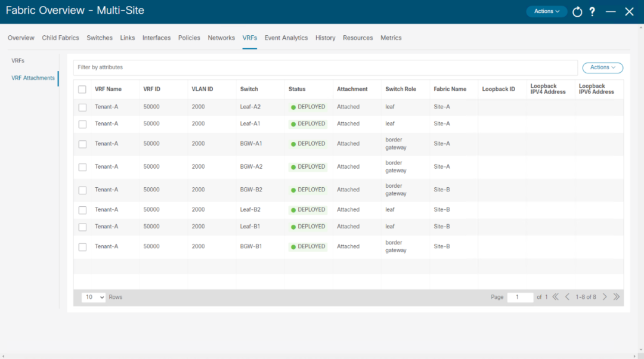Toggle the select-all checkbox in table header

82,89
